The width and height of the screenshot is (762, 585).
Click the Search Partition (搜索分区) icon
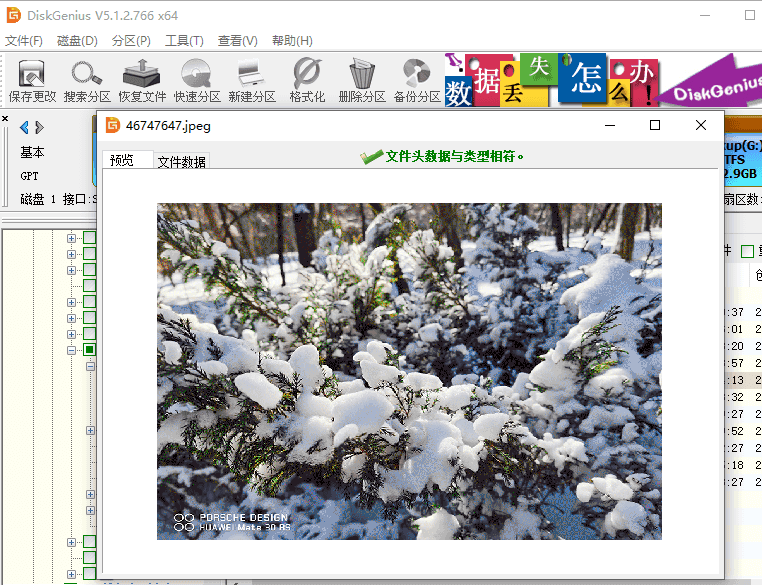[x=87, y=80]
